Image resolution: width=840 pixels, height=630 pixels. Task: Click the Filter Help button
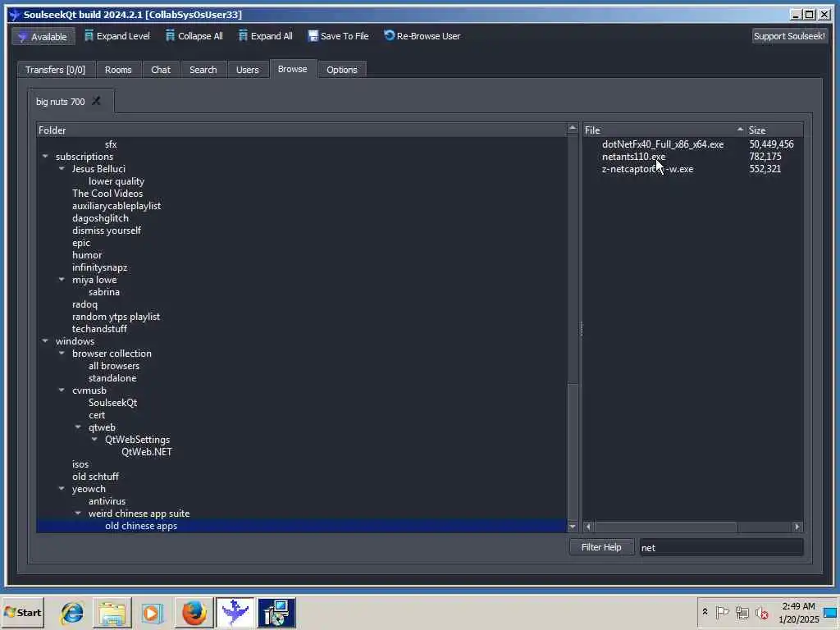coord(601,547)
